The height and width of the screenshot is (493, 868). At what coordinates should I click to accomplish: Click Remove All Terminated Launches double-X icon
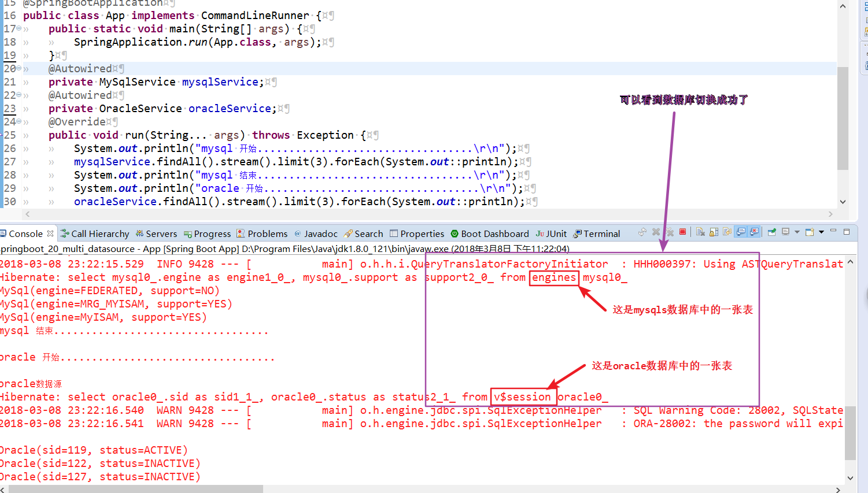click(x=670, y=232)
